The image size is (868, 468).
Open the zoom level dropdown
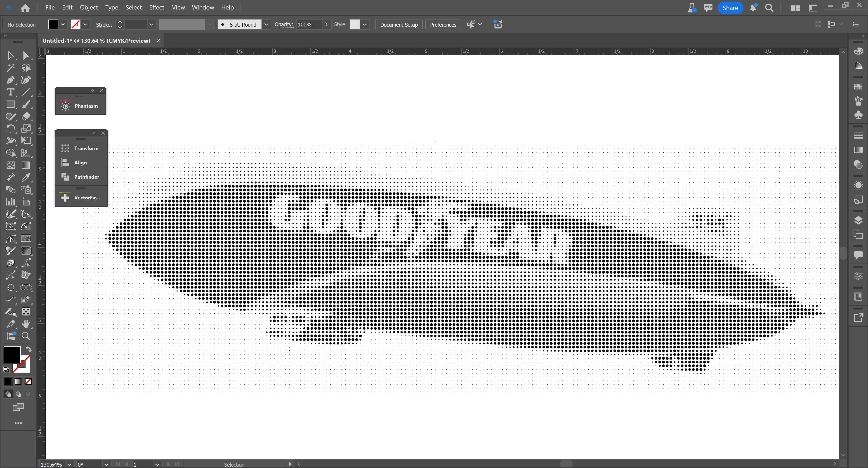pyautogui.click(x=69, y=464)
